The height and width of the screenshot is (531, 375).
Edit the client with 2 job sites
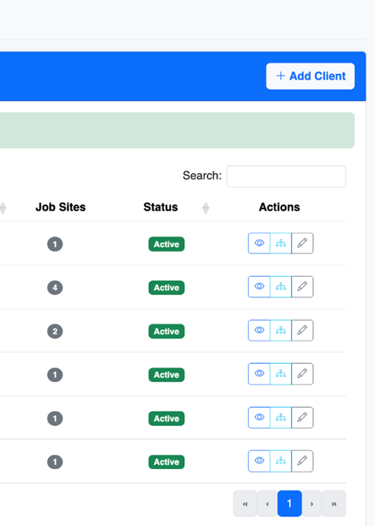pos(302,330)
